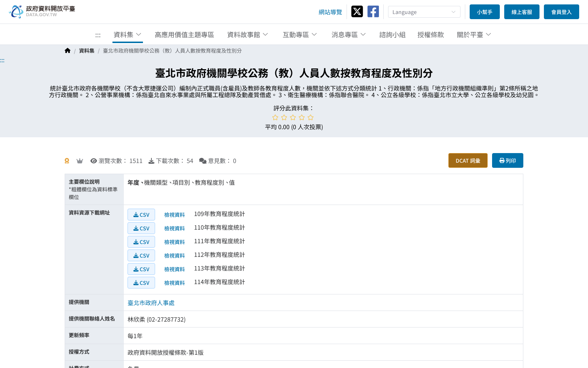Click the comments icon for 意見數

[x=203, y=161]
